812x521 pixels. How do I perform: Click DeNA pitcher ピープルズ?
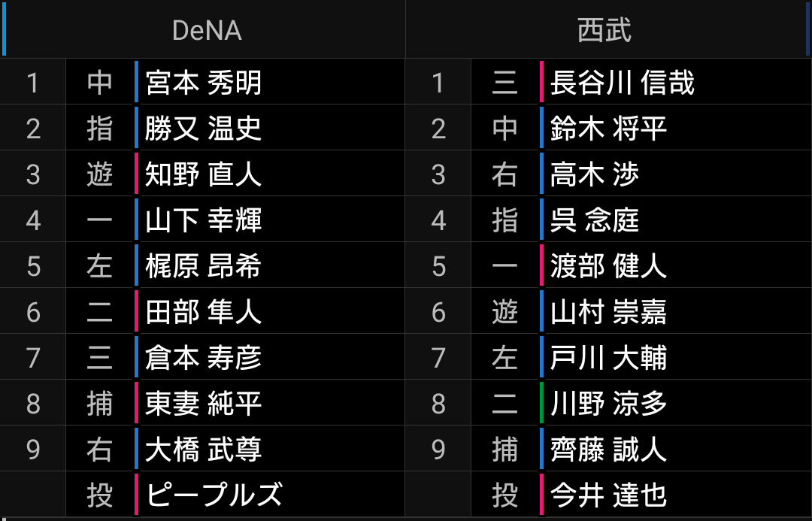tap(214, 495)
